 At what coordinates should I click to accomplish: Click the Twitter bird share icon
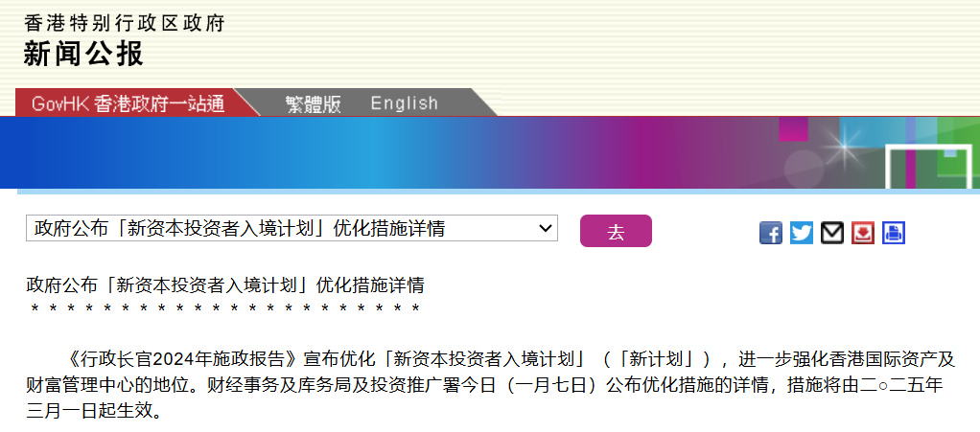click(x=802, y=233)
